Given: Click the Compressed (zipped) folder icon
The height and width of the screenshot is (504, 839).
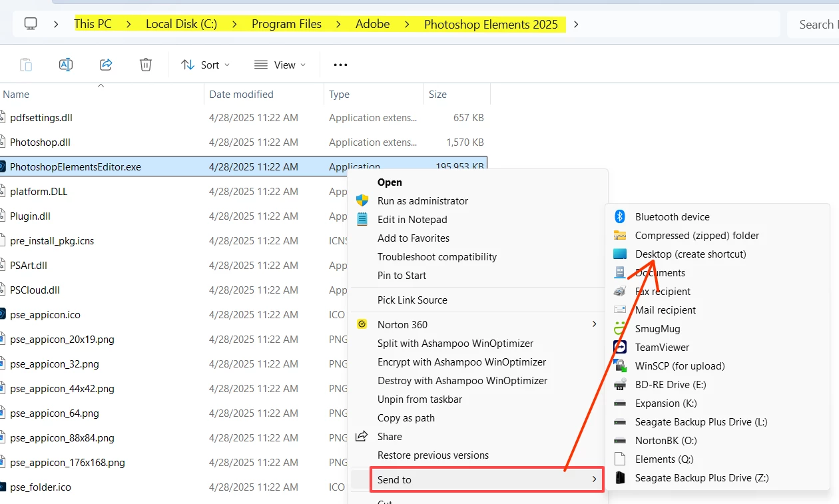Looking at the screenshot, I should point(620,235).
